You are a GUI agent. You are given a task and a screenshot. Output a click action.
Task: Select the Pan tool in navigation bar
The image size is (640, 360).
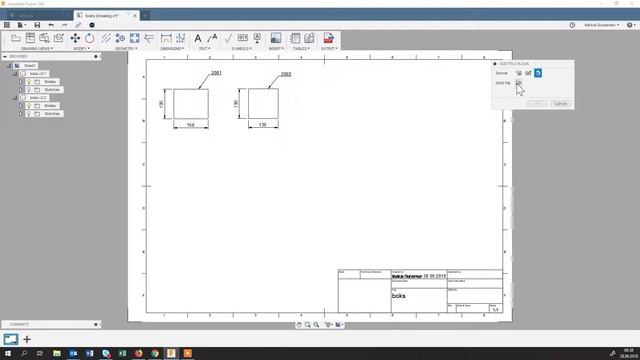[x=299, y=325]
